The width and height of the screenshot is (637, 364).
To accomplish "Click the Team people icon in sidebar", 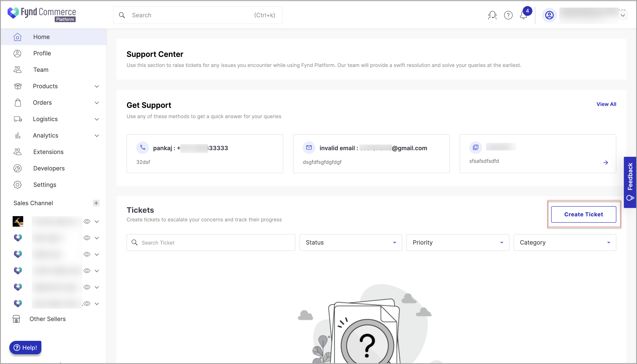I will pos(18,70).
